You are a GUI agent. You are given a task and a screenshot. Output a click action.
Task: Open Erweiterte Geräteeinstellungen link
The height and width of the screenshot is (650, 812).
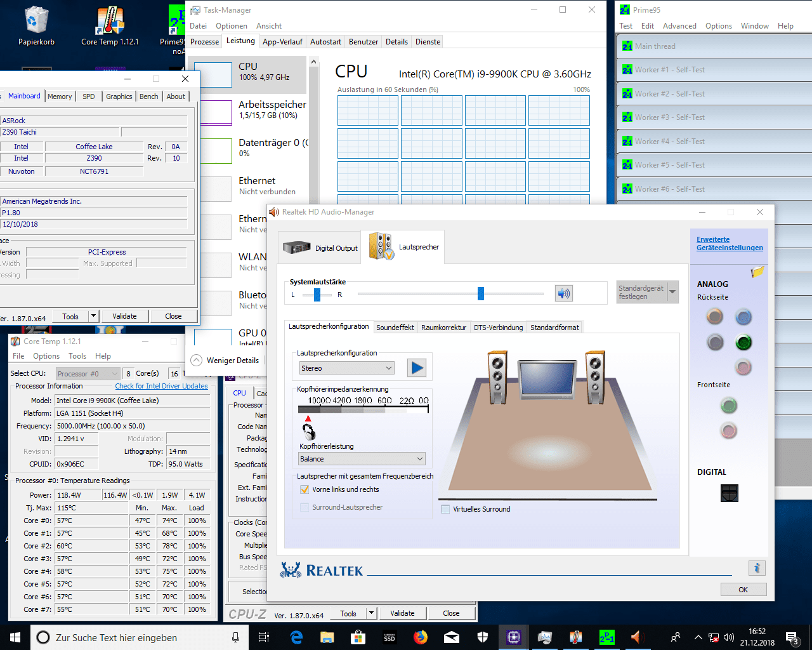(730, 244)
